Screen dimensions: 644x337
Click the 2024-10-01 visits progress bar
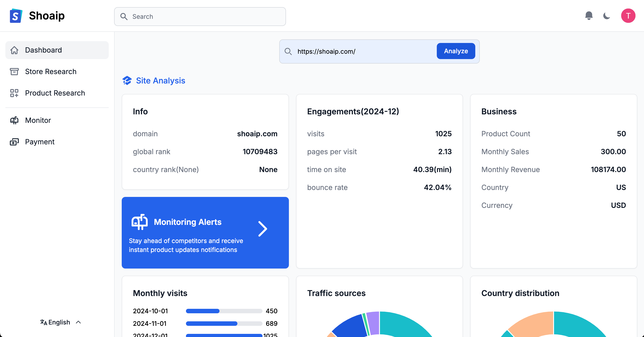click(224, 311)
